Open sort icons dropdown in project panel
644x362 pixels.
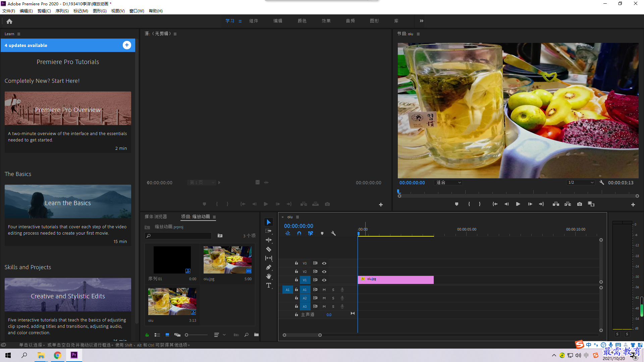(x=220, y=335)
